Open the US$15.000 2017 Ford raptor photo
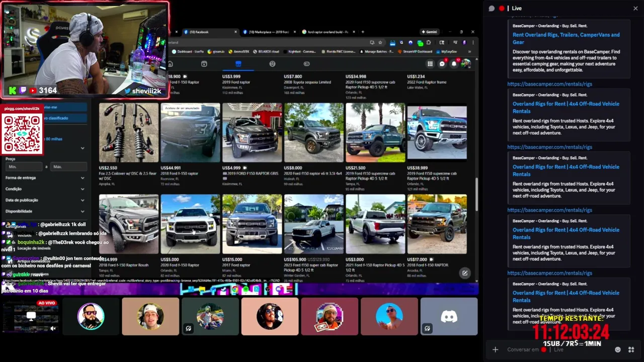This screenshot has height=362, width=644. (x=252, y=224)
